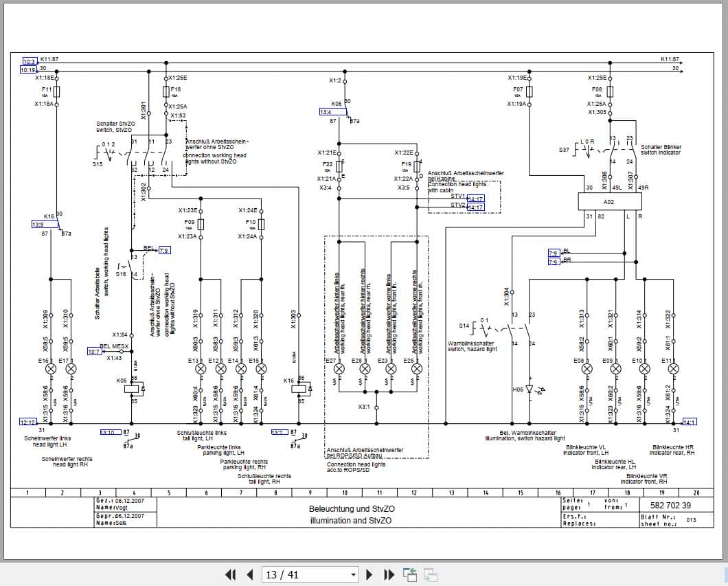This screenshot has width=728, height=586.
Task: Click the S14 hazard switch label
Action: pyautogui.click(x=464, y=326)
